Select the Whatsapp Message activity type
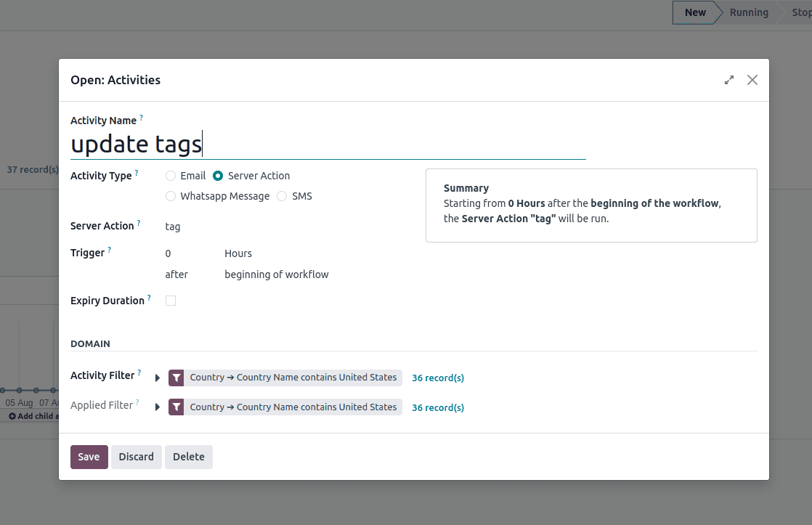The height and width of the screenshot is (525, 812). [x=171, y=196]
